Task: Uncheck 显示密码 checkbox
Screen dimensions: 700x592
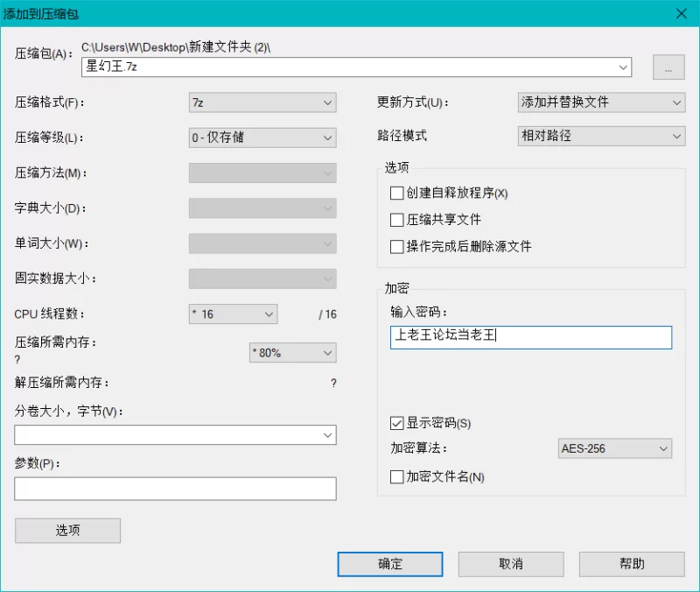Action: click(397, 424)
